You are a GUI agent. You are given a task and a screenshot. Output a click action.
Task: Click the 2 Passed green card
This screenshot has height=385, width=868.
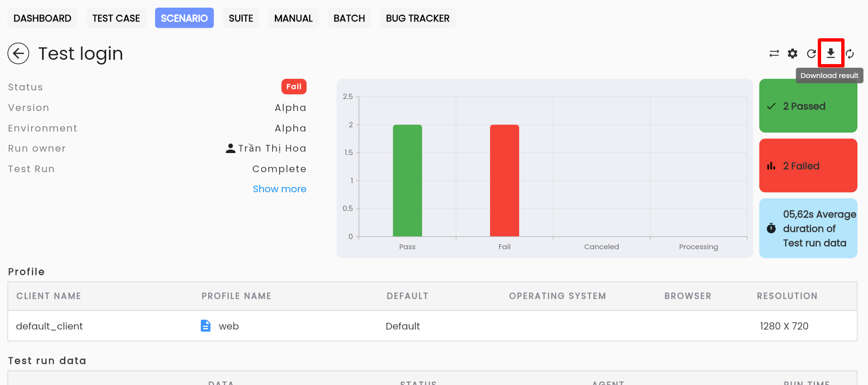[808, 106]
